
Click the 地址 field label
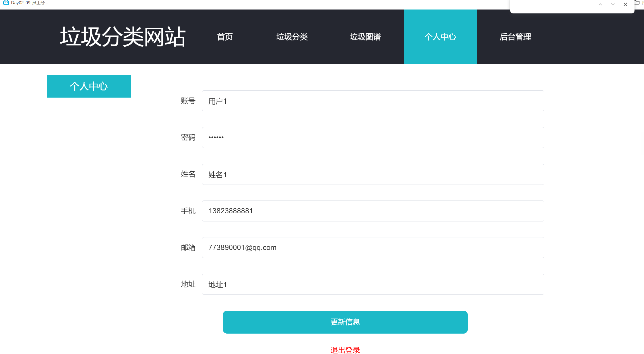(188, 284)
